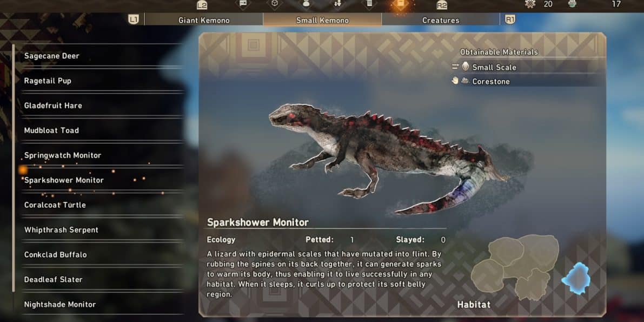
Task: Switch to the Giant Kemono tab
Action: click(204, 19)
